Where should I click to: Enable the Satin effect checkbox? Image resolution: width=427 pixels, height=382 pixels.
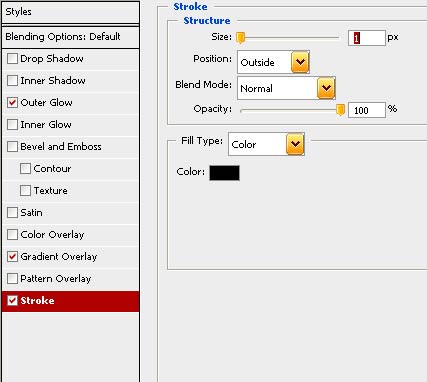pos(12,213)
